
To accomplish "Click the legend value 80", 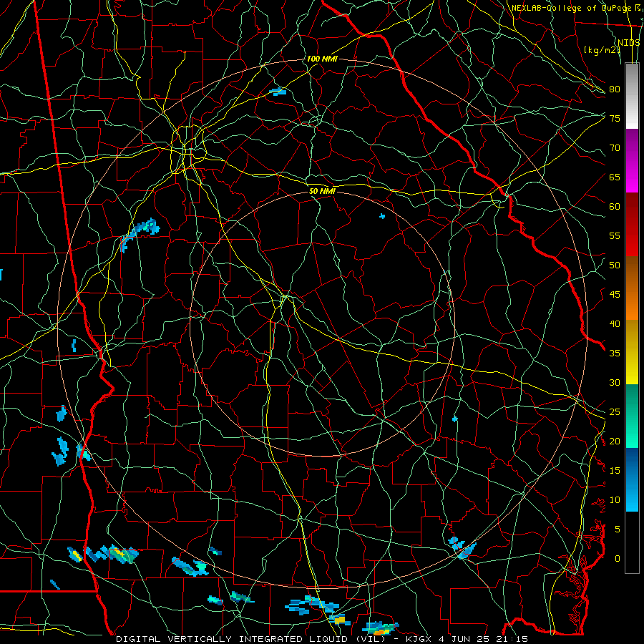I will pos(615,89).
